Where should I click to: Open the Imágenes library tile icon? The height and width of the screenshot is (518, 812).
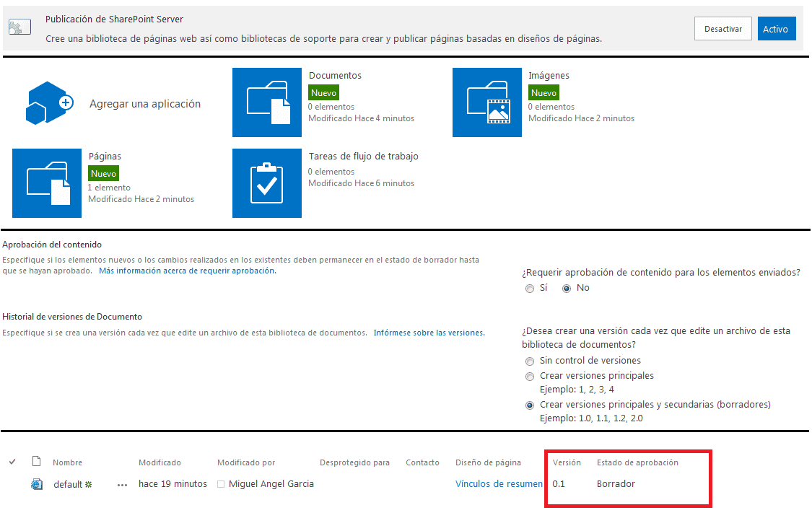click(x=486, y=102)
